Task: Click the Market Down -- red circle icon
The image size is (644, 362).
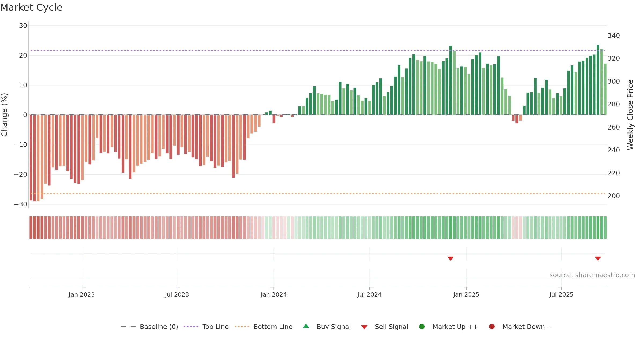Action: click(492, 327)
